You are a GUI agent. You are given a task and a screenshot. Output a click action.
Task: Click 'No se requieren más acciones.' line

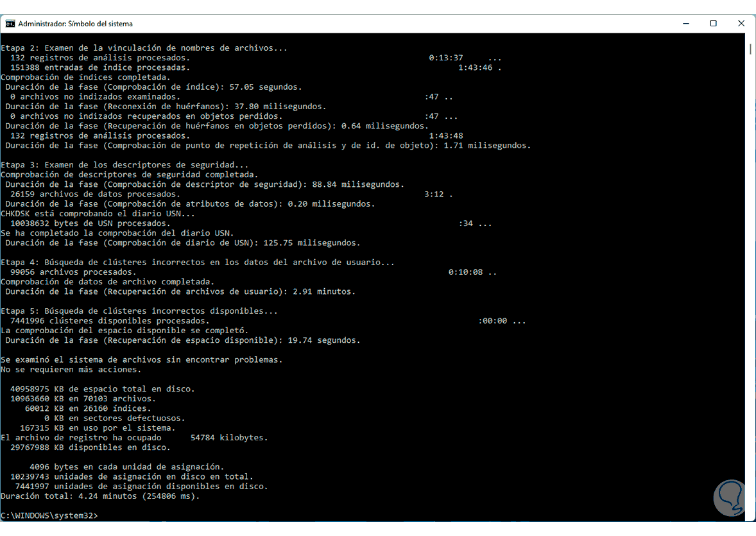pos(71,370)
